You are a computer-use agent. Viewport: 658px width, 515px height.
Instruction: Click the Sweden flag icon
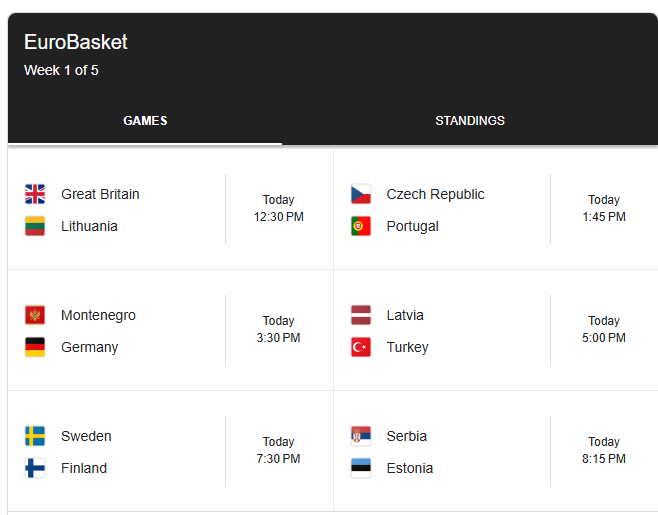tap(35, 436)
